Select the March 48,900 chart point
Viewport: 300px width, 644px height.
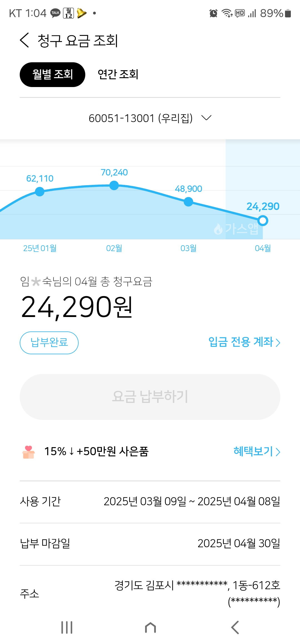pyautogui.click(x=188, y=202)
